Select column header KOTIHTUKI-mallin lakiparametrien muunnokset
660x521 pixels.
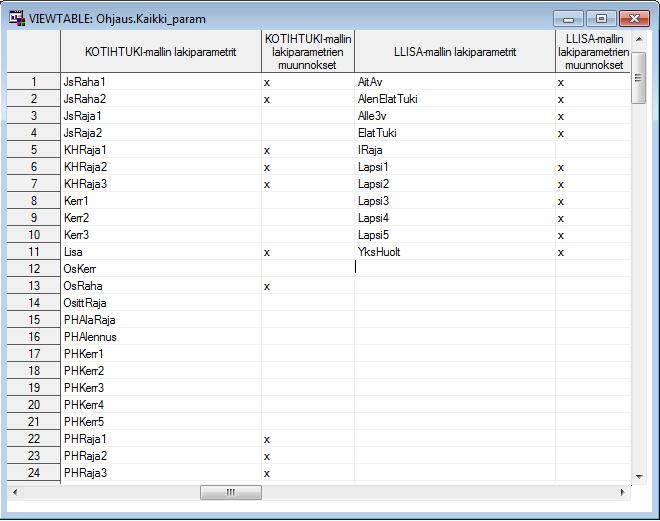click(308, 52)
